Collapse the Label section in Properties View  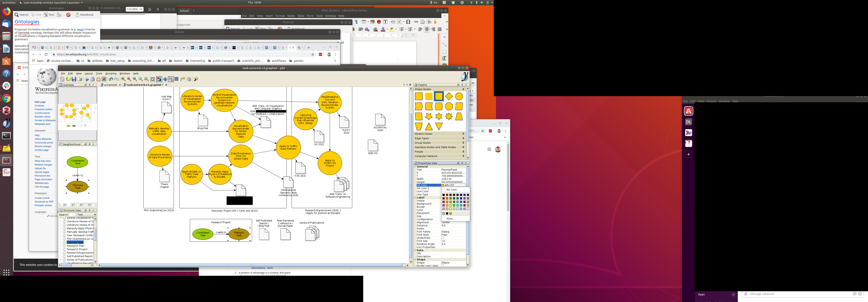point(415,198)
